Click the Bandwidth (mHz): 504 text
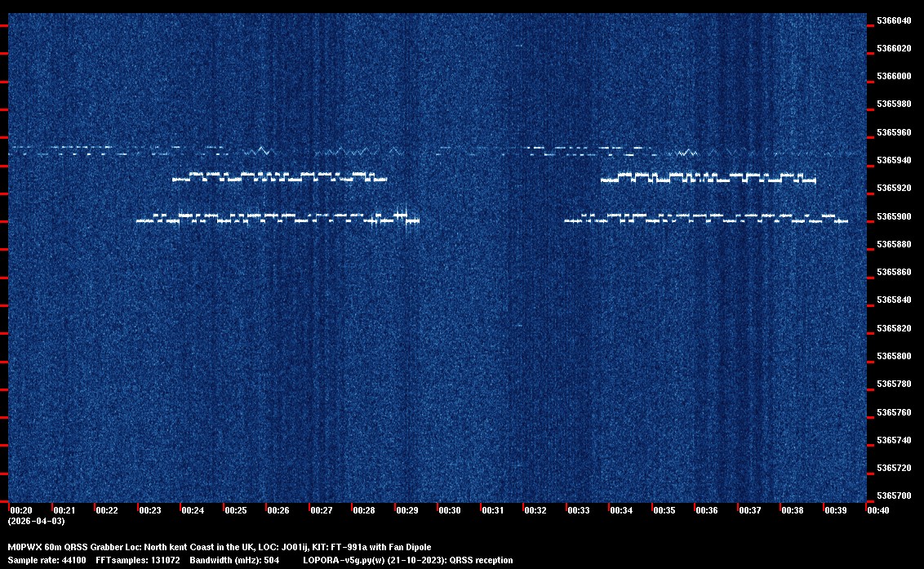Screen dimensions: 924x569 tap(235, 561)
